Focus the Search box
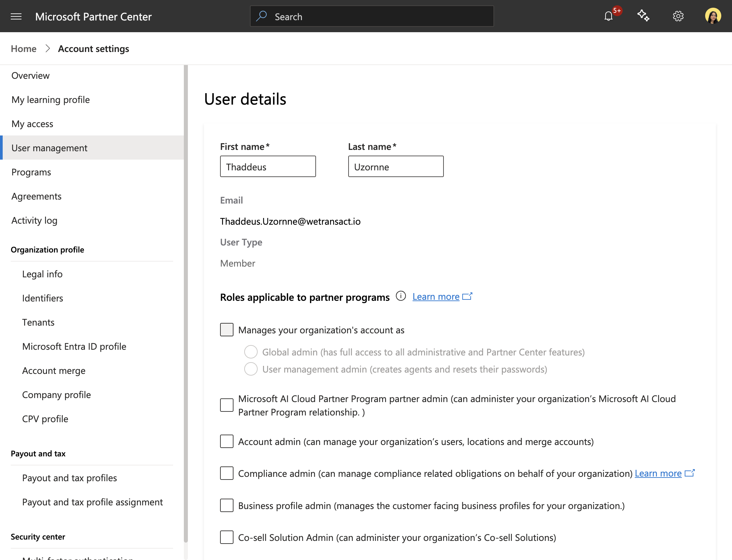Screen dimensions: 732x560 (x=372, y=16)
